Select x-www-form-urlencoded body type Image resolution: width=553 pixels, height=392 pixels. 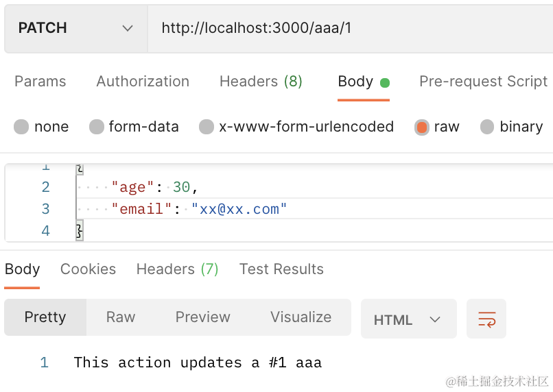click(x=207, y=127)
